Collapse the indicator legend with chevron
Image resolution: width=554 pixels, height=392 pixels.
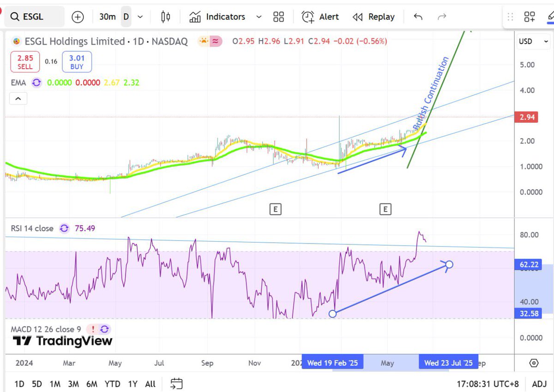pyautogui.click(x=18, y=99)
